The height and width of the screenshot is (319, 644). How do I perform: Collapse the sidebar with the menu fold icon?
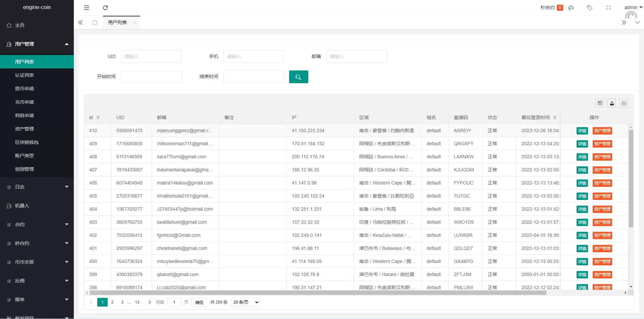(87, 8)
